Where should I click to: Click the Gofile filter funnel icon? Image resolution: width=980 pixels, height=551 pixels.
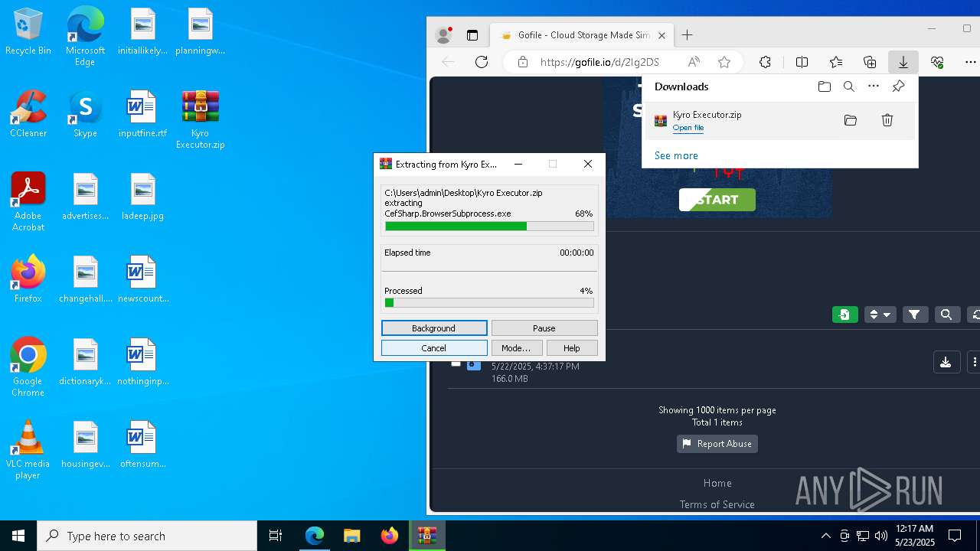(915, 315)
